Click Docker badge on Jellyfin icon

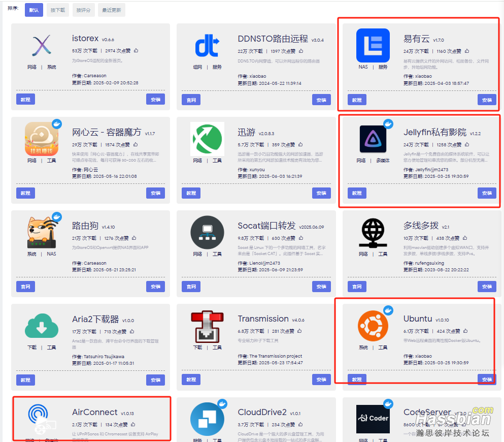(388, 124)
